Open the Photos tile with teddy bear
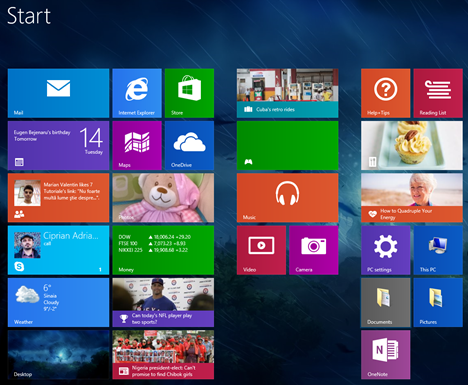 pyautogui.click(x=163, y=198)
